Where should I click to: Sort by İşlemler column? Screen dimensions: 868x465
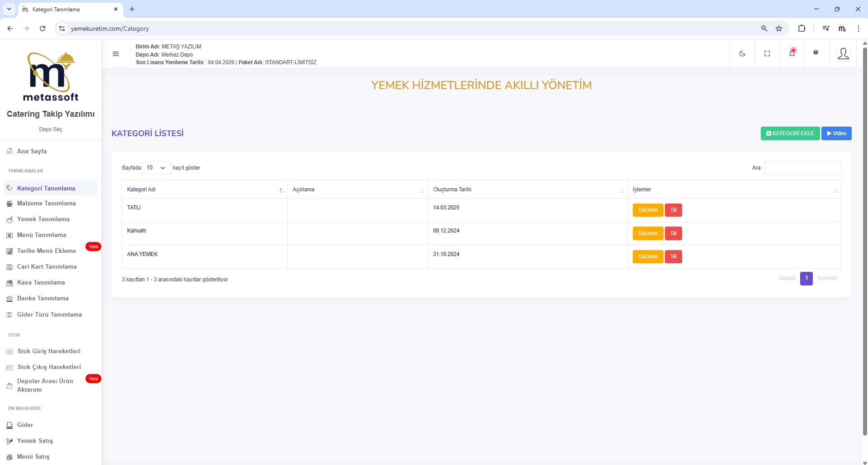735,190
